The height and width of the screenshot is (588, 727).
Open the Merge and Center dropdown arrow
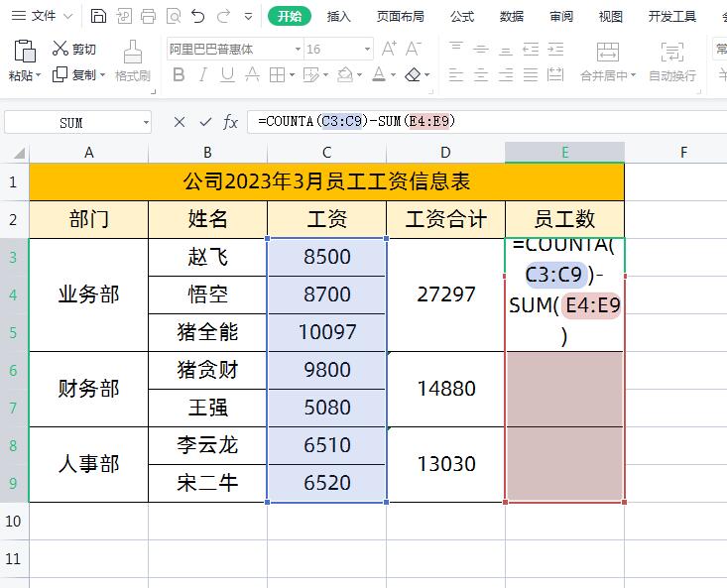tap(633, 74)
